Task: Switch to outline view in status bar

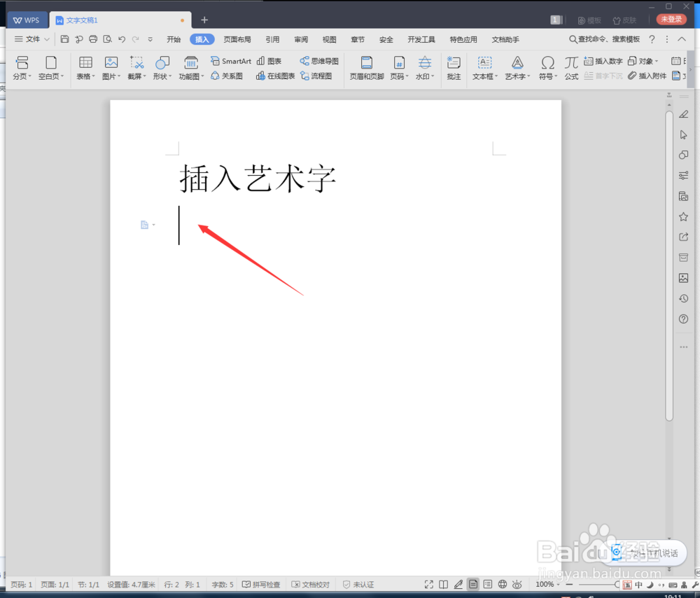Action: point(488,584)
